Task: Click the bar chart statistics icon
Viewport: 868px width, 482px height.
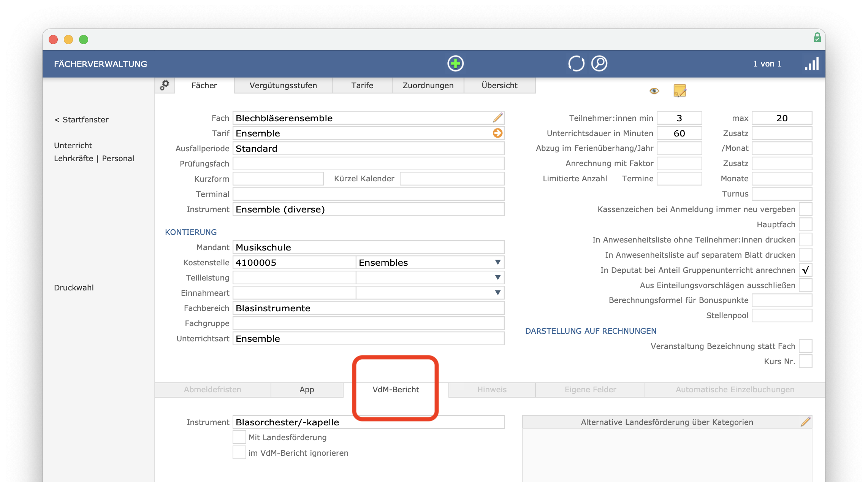Action: click(812, 63)
